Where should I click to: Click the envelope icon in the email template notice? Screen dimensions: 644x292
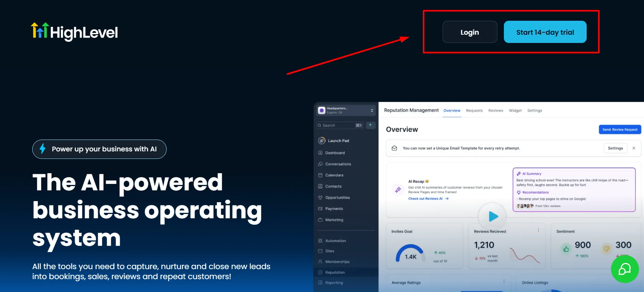click(394, 148)
